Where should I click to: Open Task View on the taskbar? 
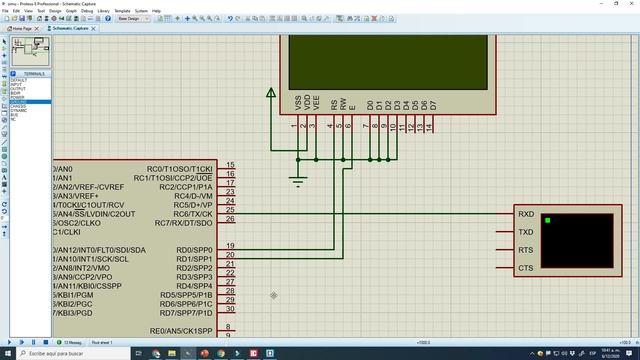(138, 353)
